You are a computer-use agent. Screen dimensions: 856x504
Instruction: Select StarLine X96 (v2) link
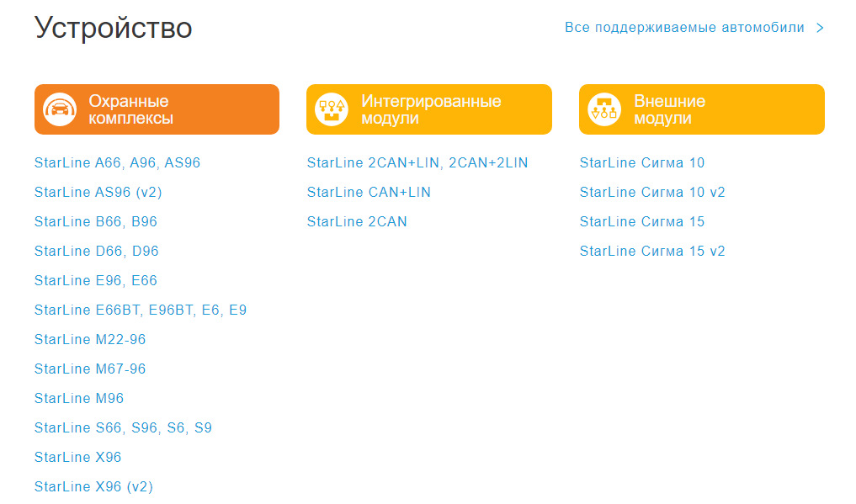93,487
